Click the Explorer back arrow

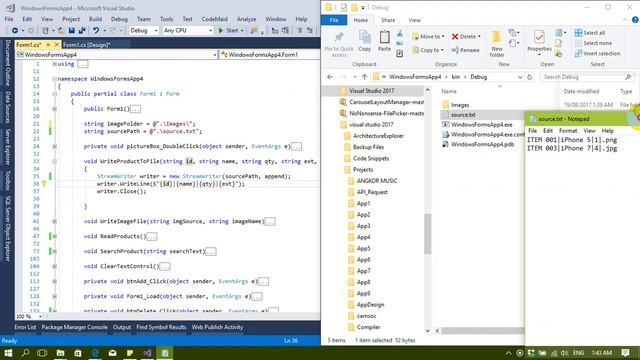pyautogui.click(x=330, y=77)
